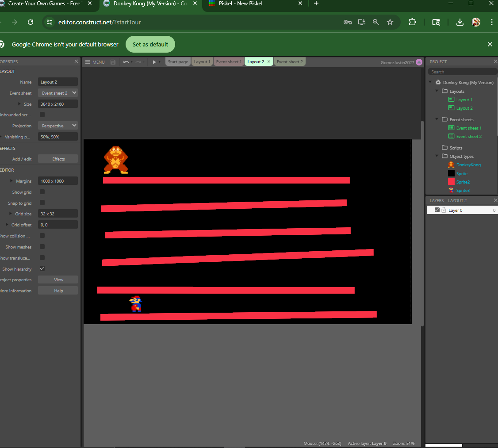
Task: Open the hamburger MENU icon
Action: 88,62
